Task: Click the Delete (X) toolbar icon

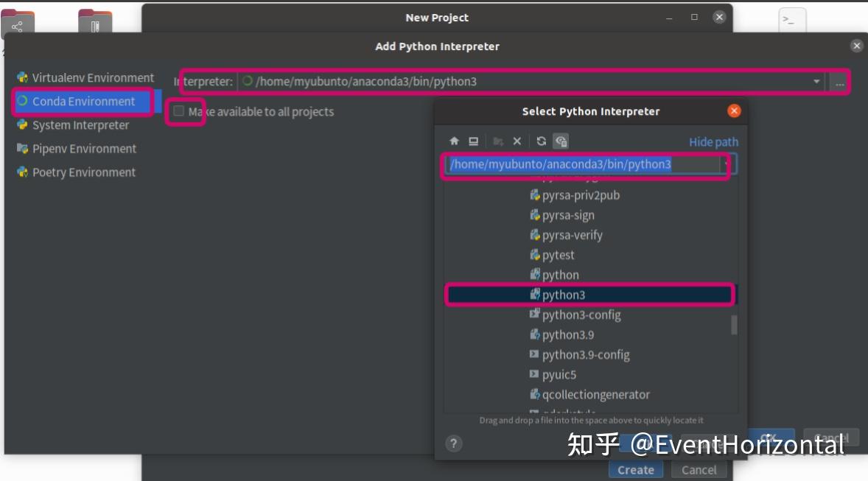Action: point(517,139)
